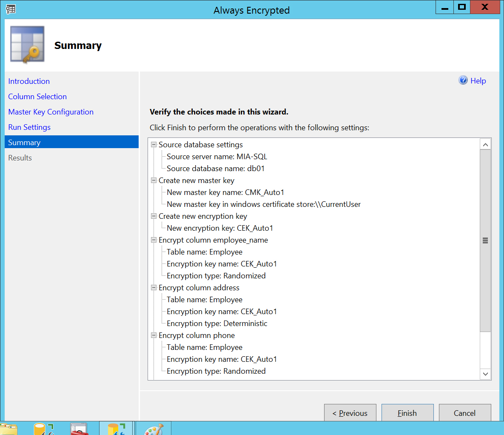Select 'Source database name: db01' row

216,169
